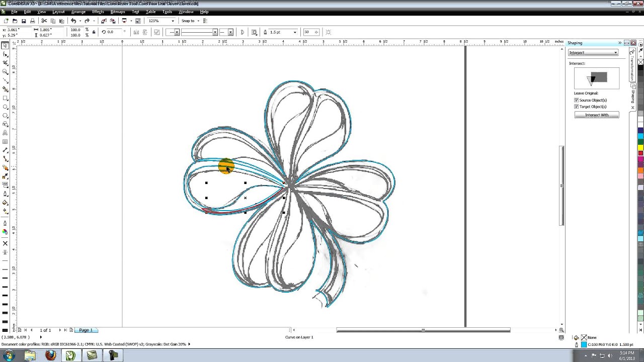Screen dimensions: 644x362
Task: Collapse the Shaping docker with double chevron
Action: (620, 43)
